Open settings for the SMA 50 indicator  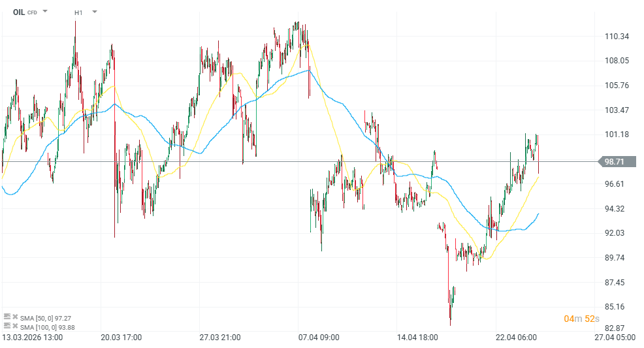7,317
